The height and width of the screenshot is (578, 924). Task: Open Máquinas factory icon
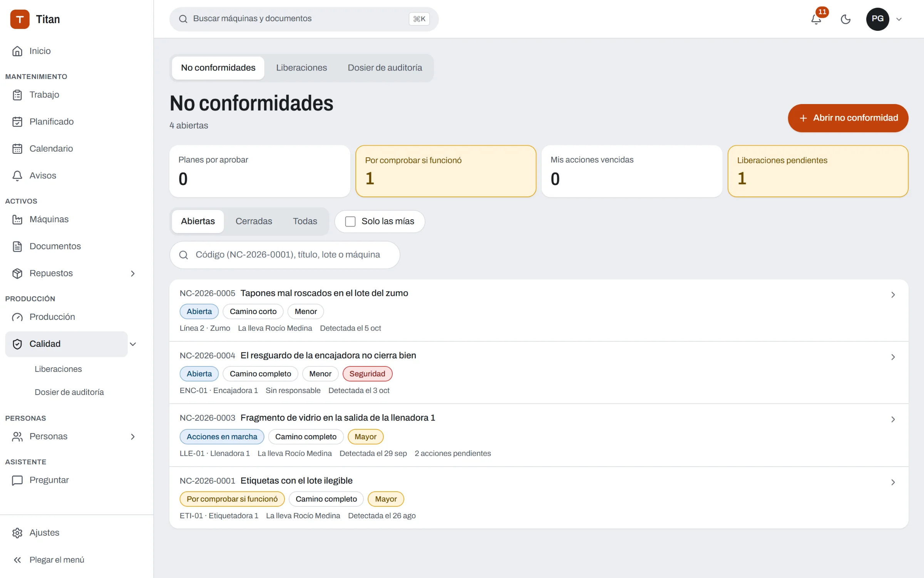coord(17,219)
